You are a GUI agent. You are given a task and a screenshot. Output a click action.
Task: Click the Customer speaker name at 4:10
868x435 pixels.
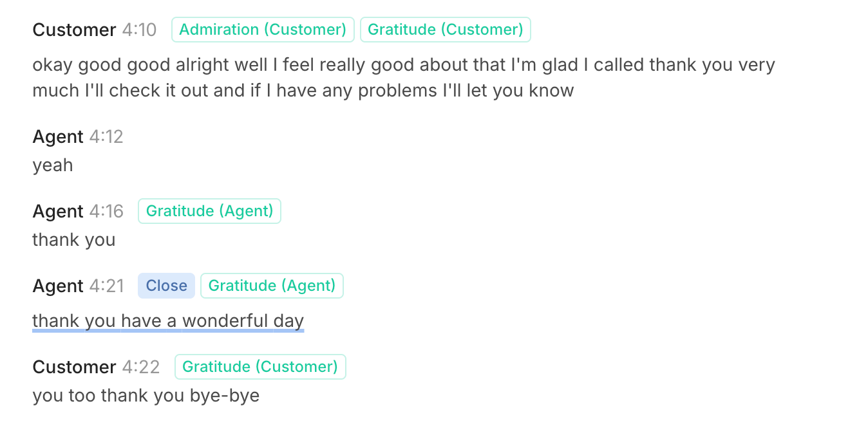[x=74, y=30]
